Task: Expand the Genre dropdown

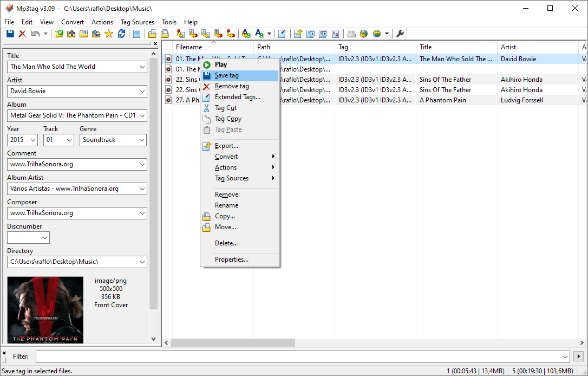Action: (x=142, y=140)
